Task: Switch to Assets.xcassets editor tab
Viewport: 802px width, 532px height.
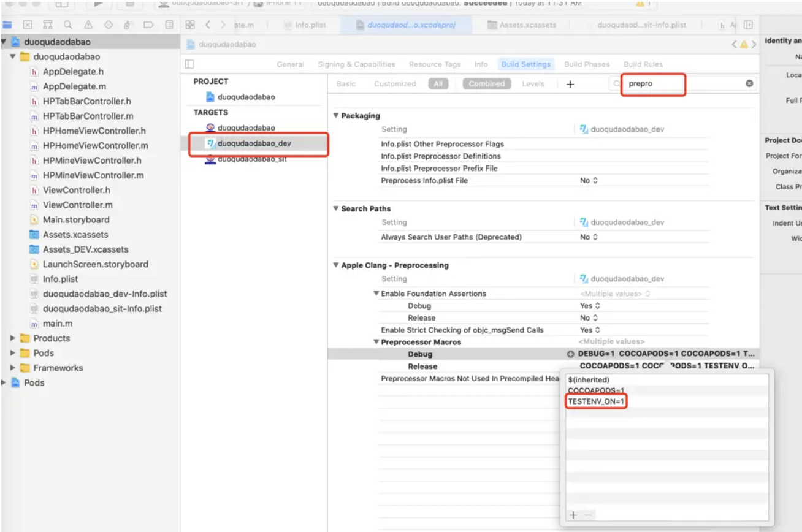Action: click(522, 25)
